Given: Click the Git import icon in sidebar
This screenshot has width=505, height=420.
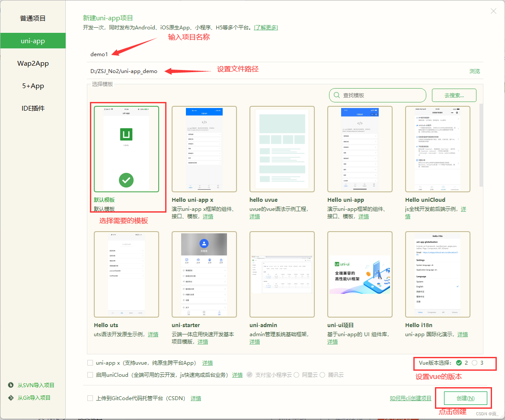Looking at the screenshot, I should coord(11,398).
